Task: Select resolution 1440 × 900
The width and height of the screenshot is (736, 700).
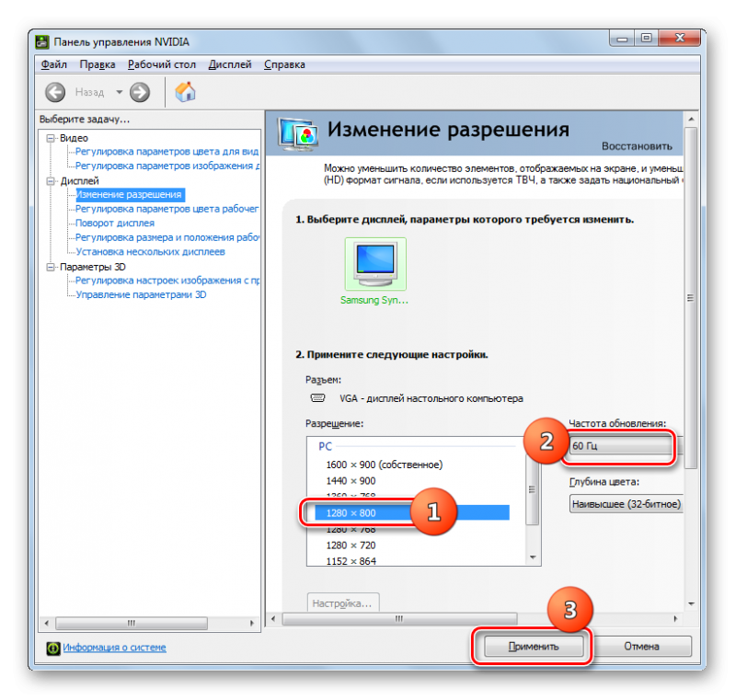Action: [x=351, y=481]
